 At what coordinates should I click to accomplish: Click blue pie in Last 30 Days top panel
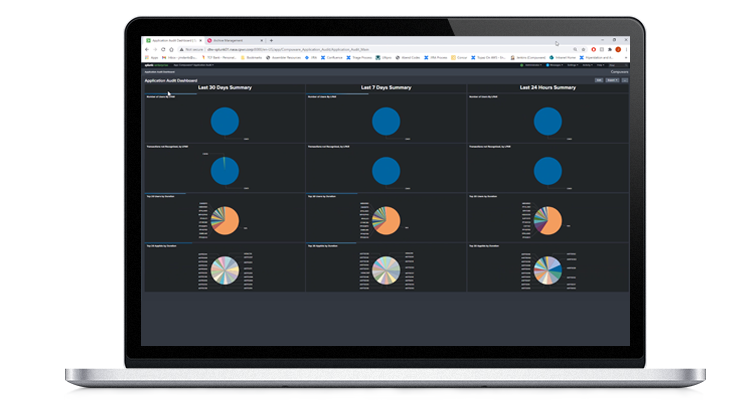point(225,122)
